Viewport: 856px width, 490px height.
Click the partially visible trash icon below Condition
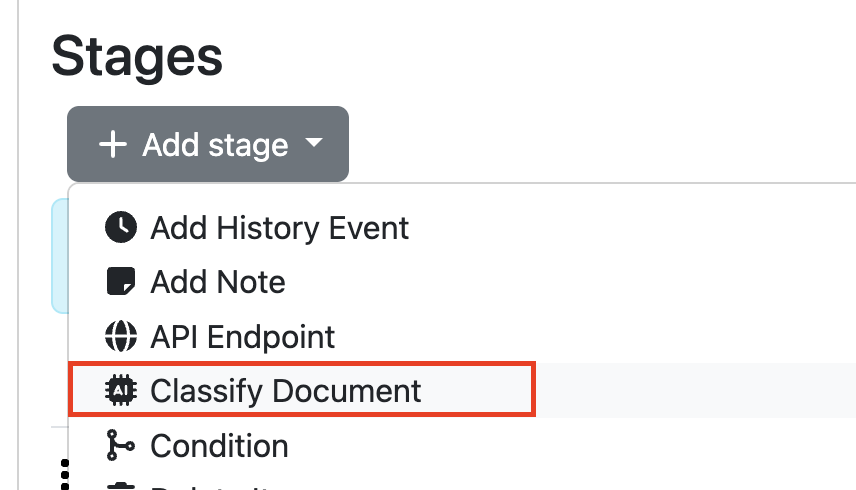click(121, 486)
